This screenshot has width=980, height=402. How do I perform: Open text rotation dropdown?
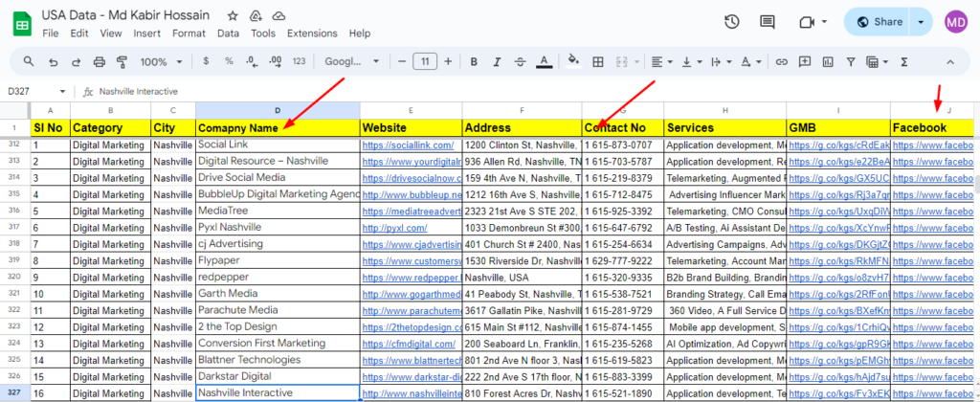tap(750, 61)
